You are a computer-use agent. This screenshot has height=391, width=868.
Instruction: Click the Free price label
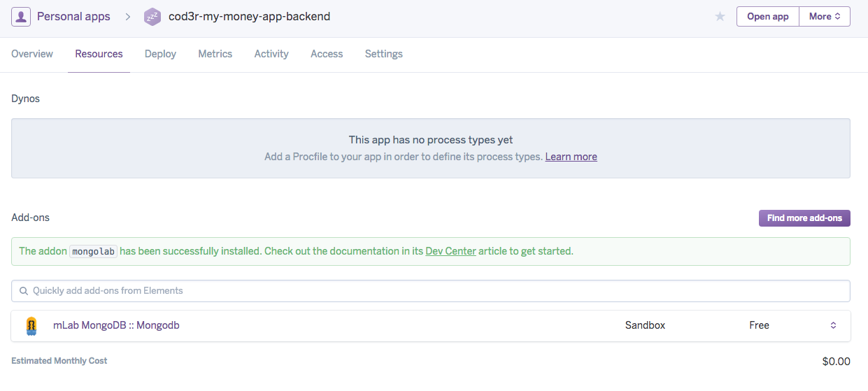[x=759, y=325]
